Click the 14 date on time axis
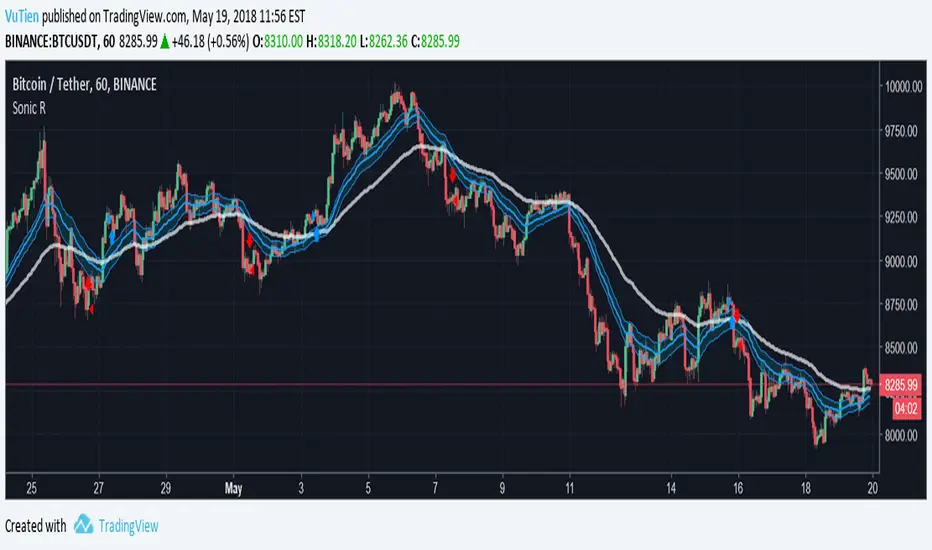 671,488
